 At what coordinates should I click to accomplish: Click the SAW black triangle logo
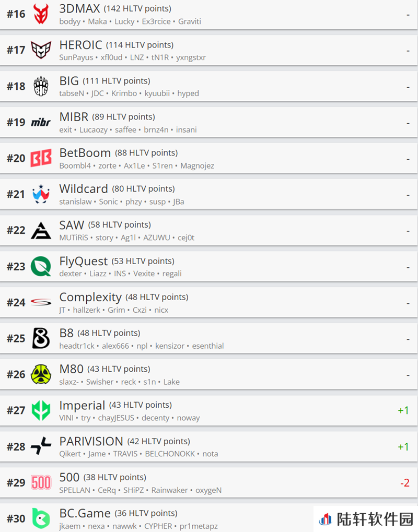[x=41, y=230]
